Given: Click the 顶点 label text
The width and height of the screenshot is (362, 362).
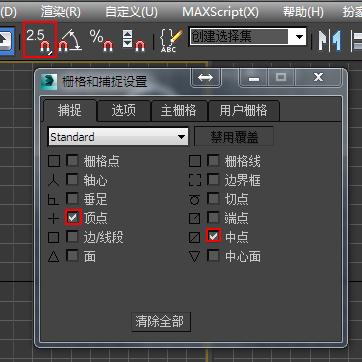Looking at the screenshot, I should click(x=96, y=218).
